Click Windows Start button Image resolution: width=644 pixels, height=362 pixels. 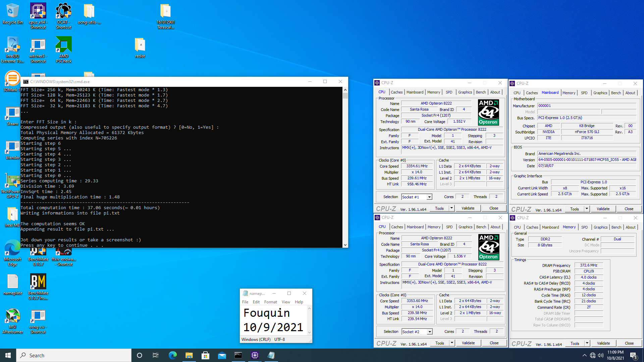[8, 355]
